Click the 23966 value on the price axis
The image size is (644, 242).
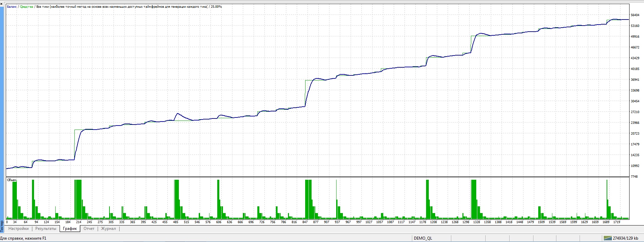click(635, 123)
